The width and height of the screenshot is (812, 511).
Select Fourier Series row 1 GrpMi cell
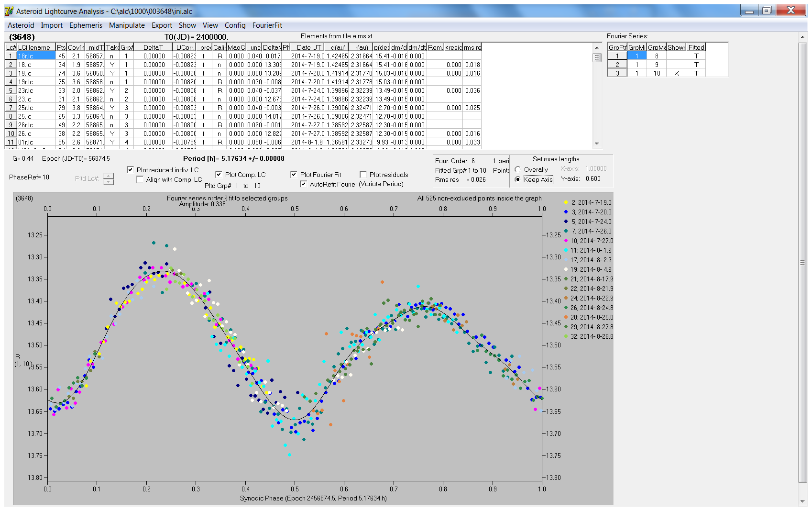tap(637, 56)
